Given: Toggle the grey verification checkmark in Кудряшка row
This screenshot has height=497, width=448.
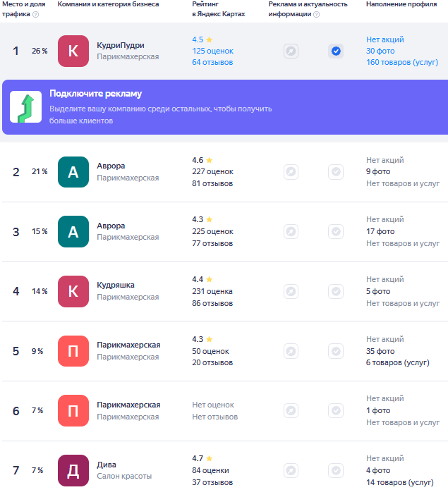Looking at the screenshot, I should (x=336, y=291).
